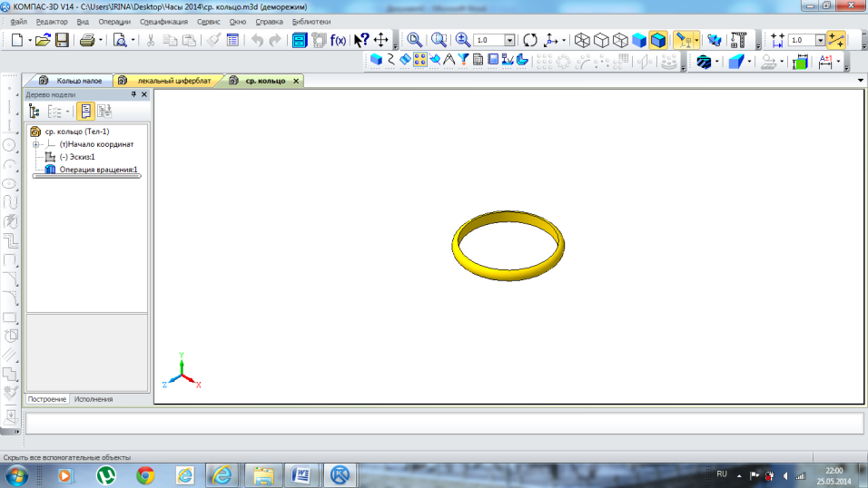Toggle shaded with edges display mode
The height and width of the screenshot is (488, 868).
(x=658, y=40)
